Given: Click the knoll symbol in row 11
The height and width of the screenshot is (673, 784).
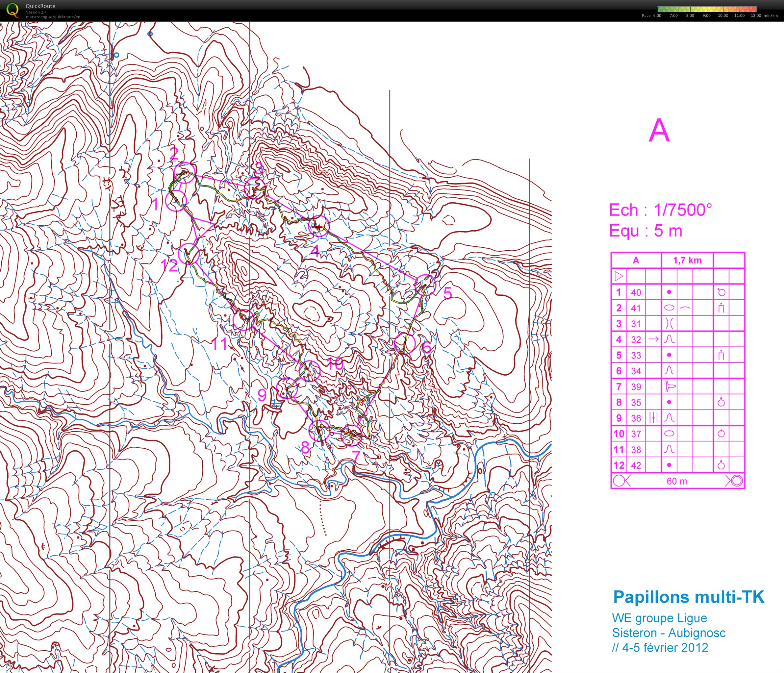Looking at the screenshot, I should 669,449.
